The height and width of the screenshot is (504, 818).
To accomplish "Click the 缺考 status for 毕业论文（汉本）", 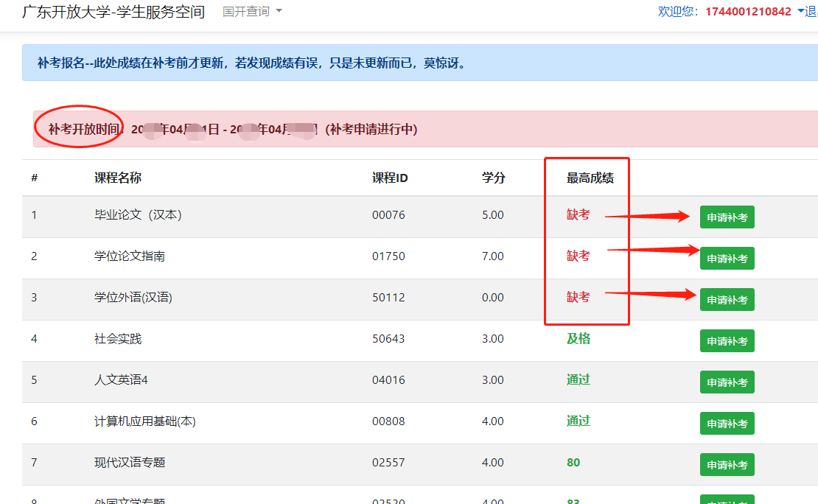I will [x=578, y=215].
